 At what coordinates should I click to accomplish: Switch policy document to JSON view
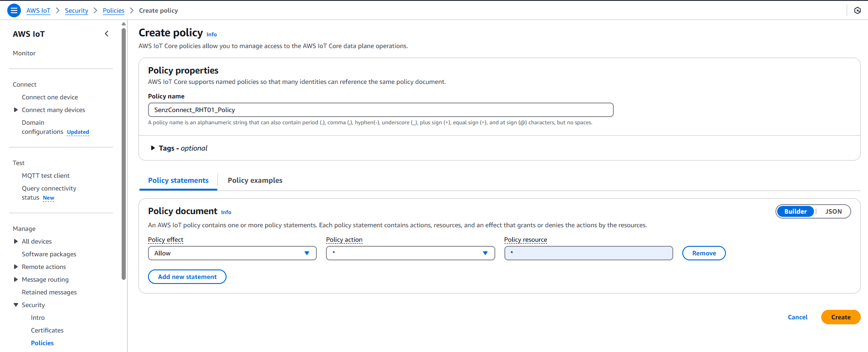(x=833, y=211)
